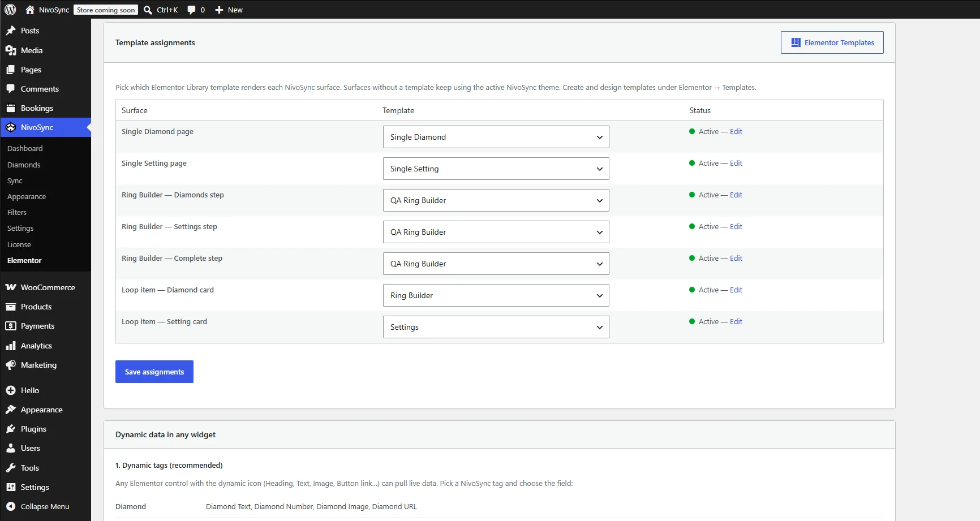Click the WordPress logo icon
Viewport: 980px width, 521px height.
tap(10, 10)
